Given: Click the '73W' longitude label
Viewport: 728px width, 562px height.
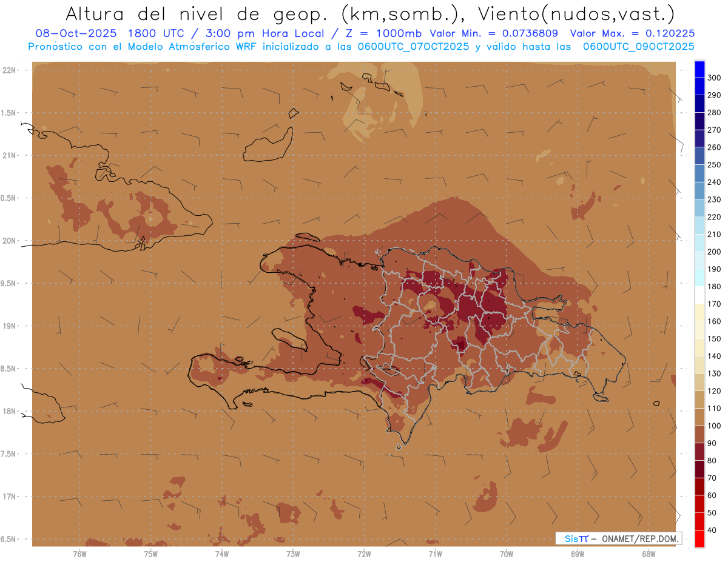Looking at the screenshot, I should 293,554.
